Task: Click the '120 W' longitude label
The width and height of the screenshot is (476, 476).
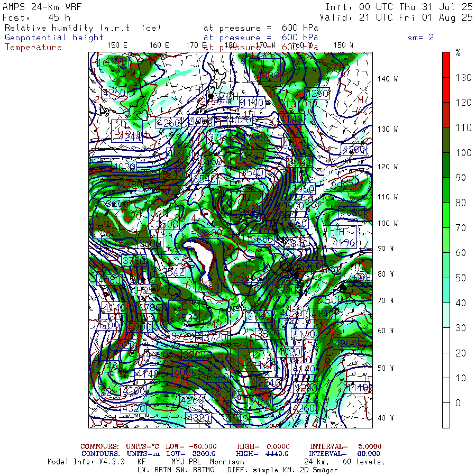Action: point(387,167)
